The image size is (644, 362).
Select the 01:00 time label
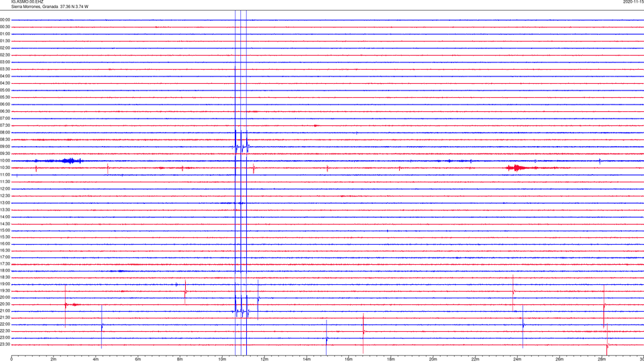click(5, 34)
